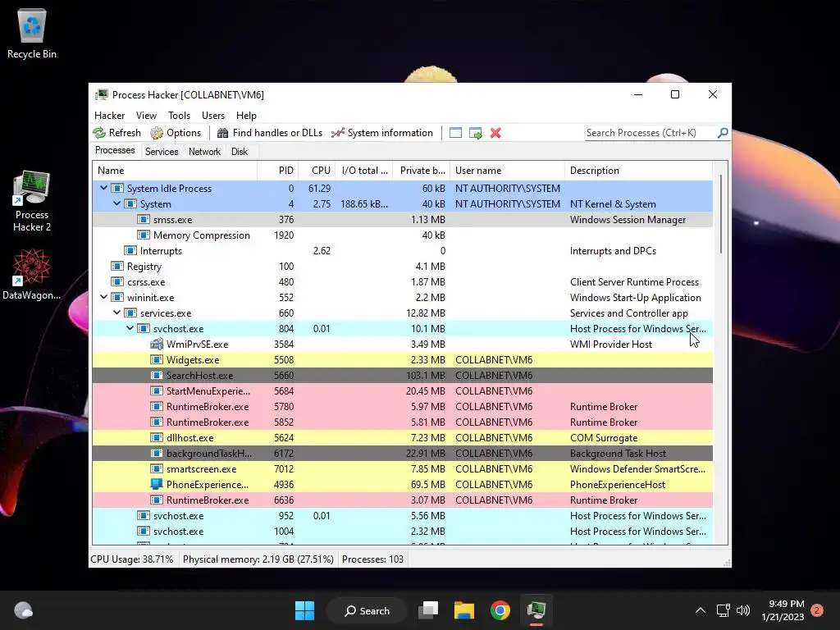The height and width of the screenshot is (630, 840).
Task: Open the Help menu
Action: click(246, 115)
